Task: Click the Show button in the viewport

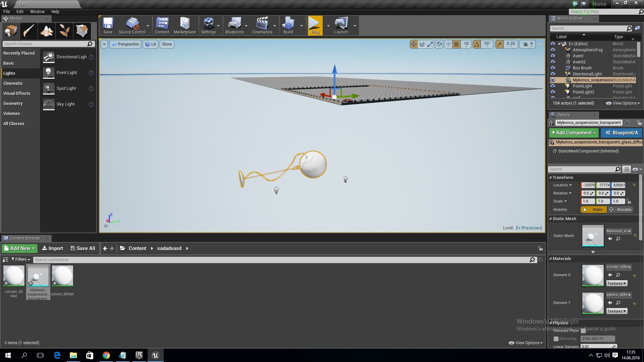Action: (x=167, y=44)
